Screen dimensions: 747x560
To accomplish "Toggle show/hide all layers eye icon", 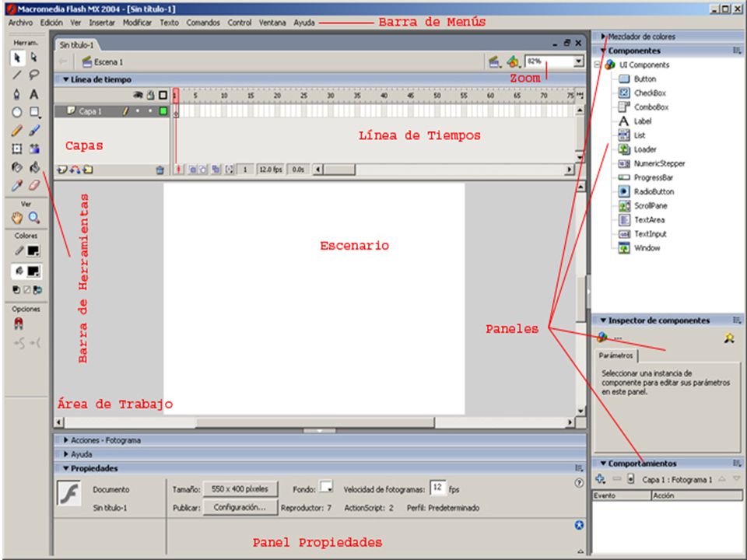I will tap(138, 95).
